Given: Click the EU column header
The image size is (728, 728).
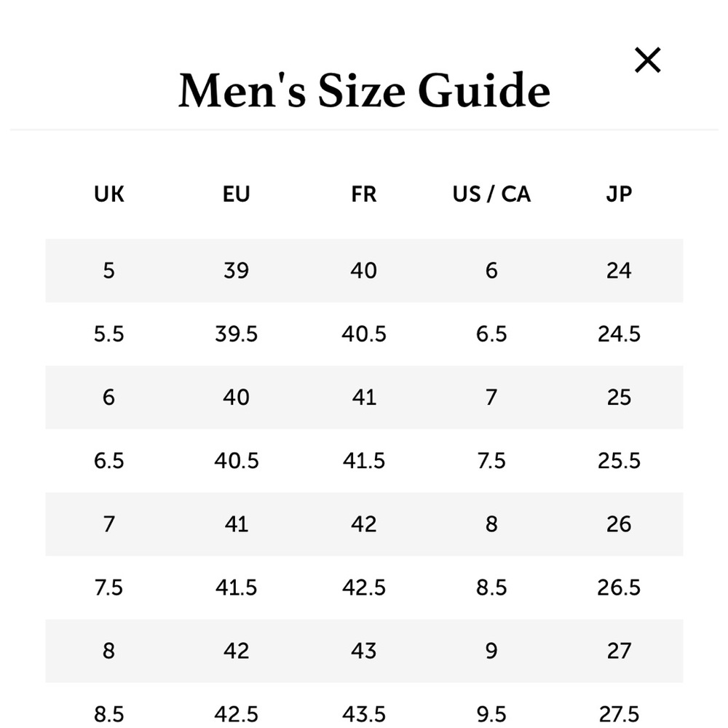Looking at the screenshot, I should (x=237, y=194).
